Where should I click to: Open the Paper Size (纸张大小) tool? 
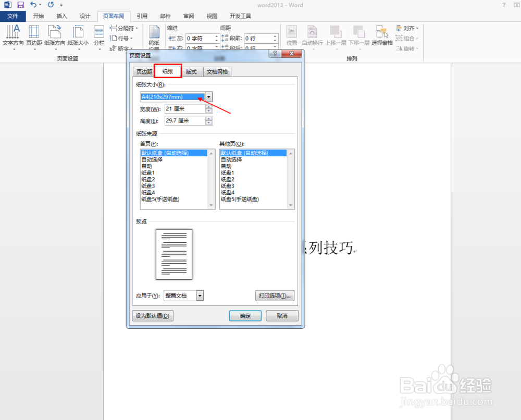78,37
